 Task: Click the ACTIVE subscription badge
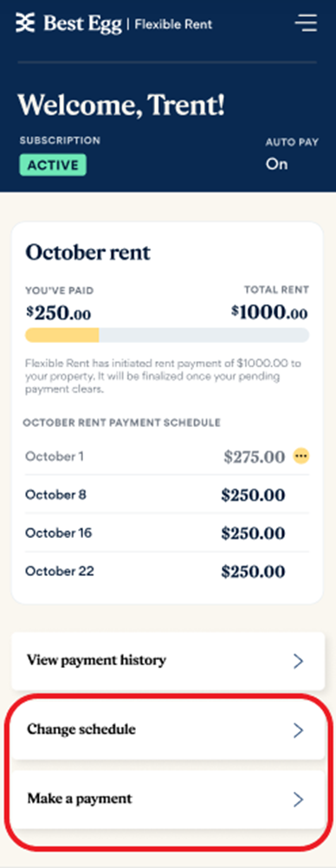coord(53,165)
